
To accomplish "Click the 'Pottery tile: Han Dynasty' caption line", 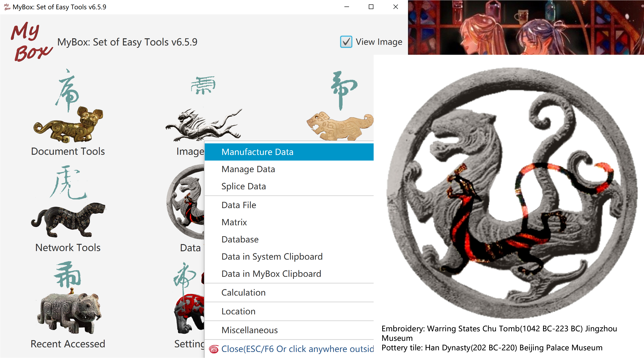I will point(492,348).
